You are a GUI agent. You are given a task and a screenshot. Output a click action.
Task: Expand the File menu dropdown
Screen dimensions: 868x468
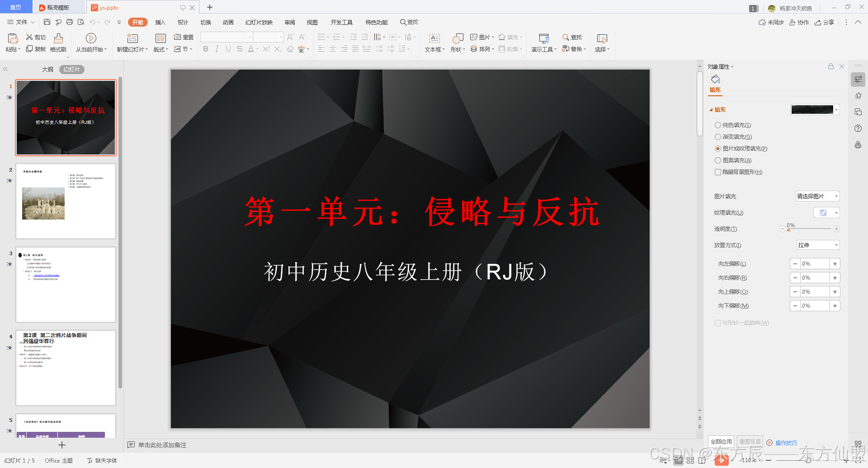pyautogui.click(x=21, y=22)
